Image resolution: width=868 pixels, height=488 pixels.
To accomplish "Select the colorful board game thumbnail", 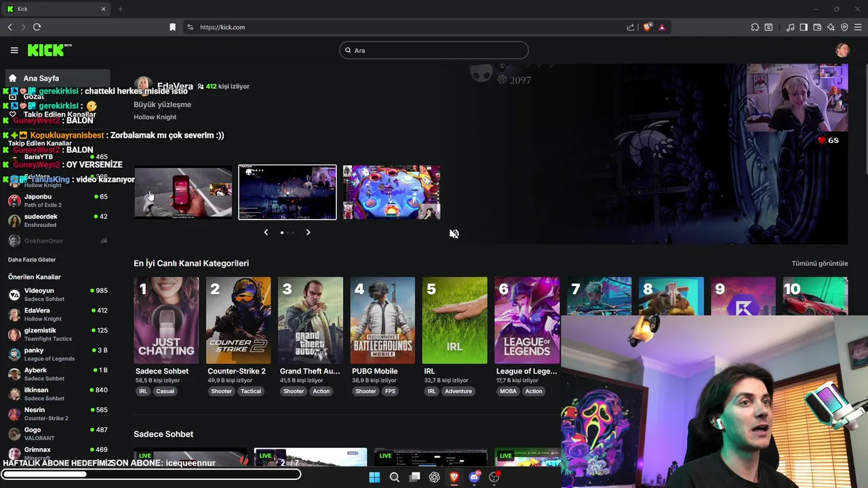I will [x=391, y=192].
